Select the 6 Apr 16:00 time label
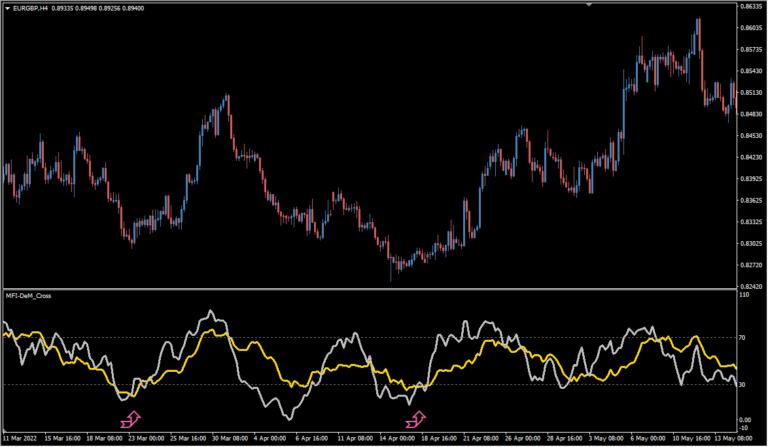 click(x=315, y=439)
